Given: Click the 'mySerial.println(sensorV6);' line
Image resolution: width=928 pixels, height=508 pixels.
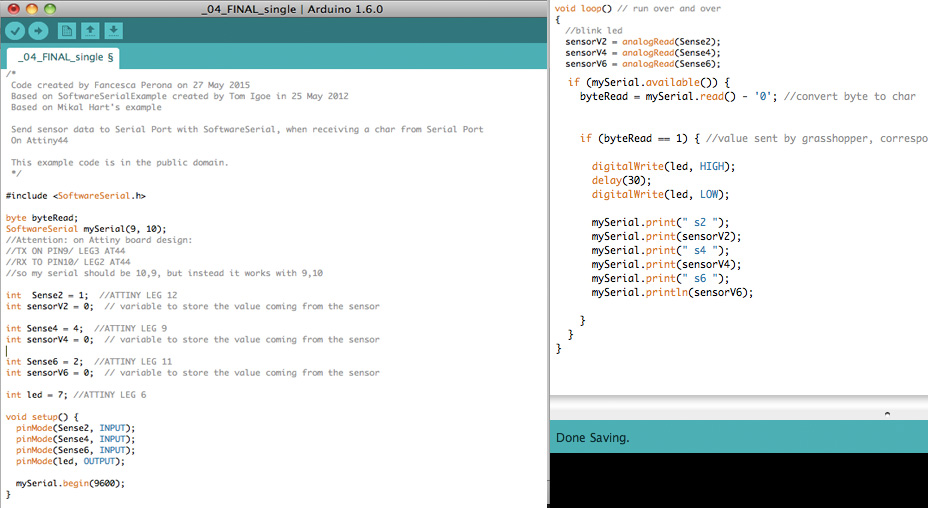Looking at the screenshot, I should pyautogui.click(x=672, y=292).
